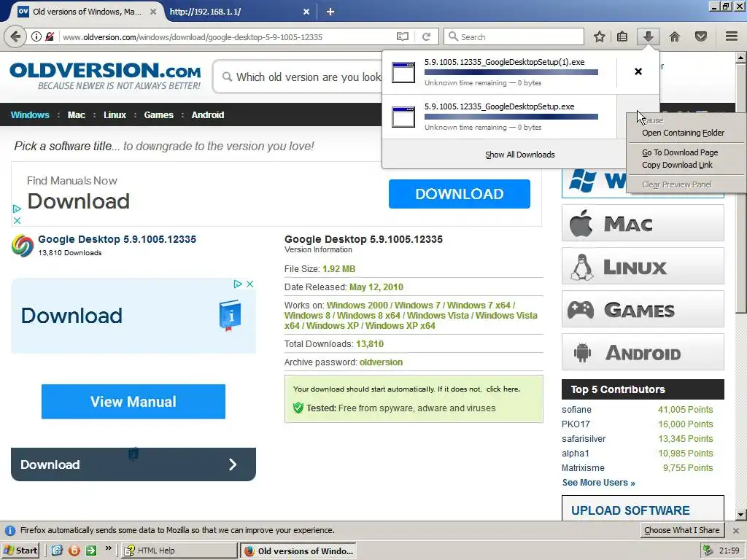Click the system tray network icon
The height and width of the screenshot is (560, 747).
pyautogui.click(x=708, y=551)
